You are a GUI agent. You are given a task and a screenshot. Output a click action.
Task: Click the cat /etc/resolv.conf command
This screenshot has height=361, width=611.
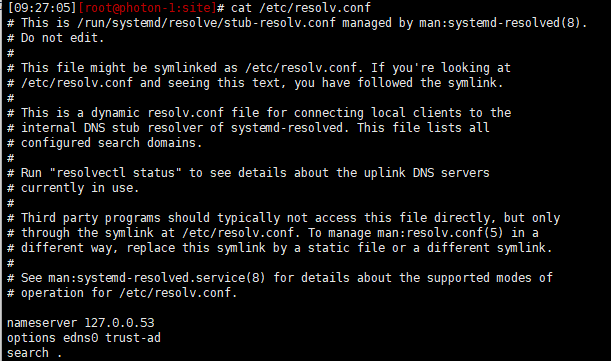300,7
